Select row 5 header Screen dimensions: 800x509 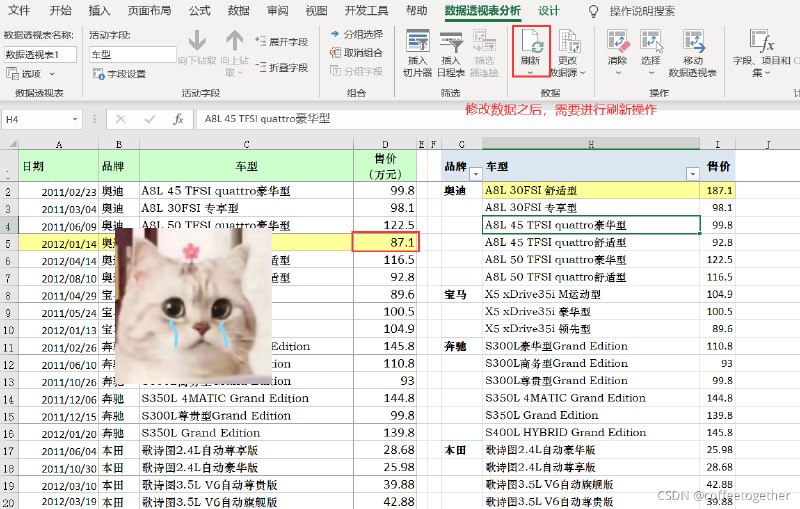pyautogui.click(x=8, y=243)
